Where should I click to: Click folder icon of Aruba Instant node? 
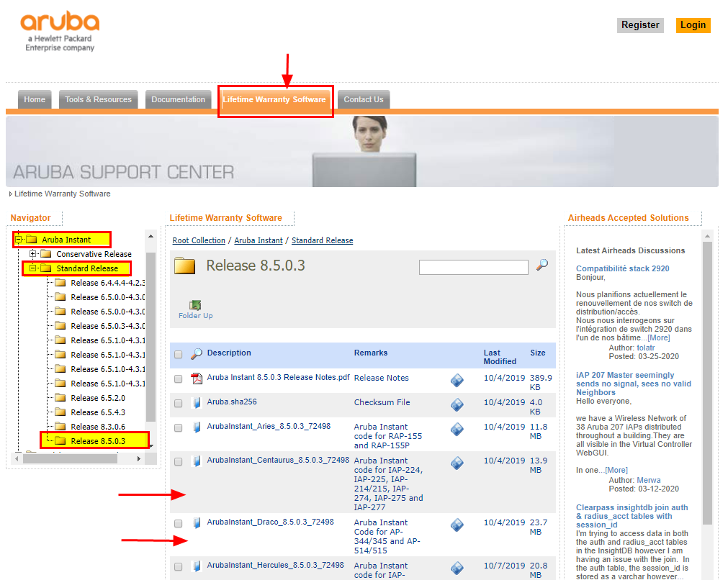[31, 240]
